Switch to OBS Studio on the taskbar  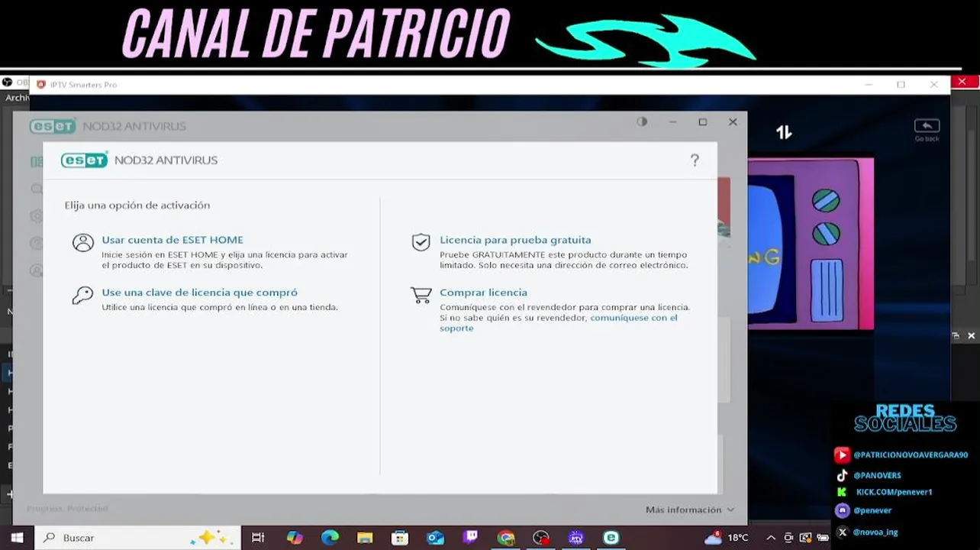[541, 538]
